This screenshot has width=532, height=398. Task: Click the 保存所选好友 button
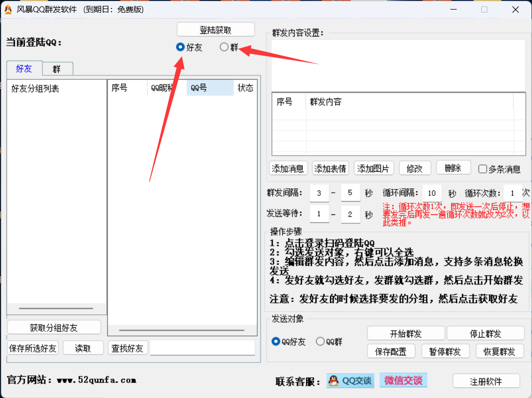click(x=32, y=349)
